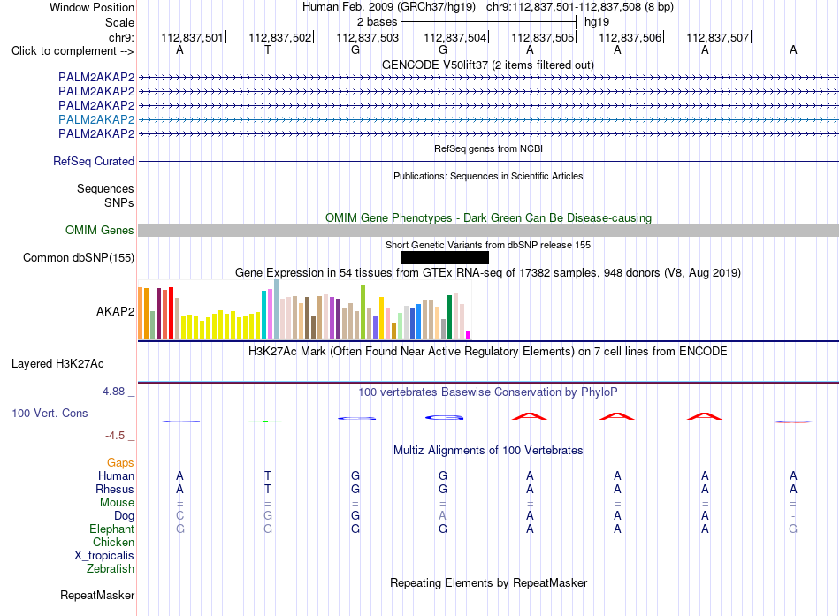Click 'Multiz Alignments of 100 Vertebrates' title
The image size is (840, 616).
(488, 451)
